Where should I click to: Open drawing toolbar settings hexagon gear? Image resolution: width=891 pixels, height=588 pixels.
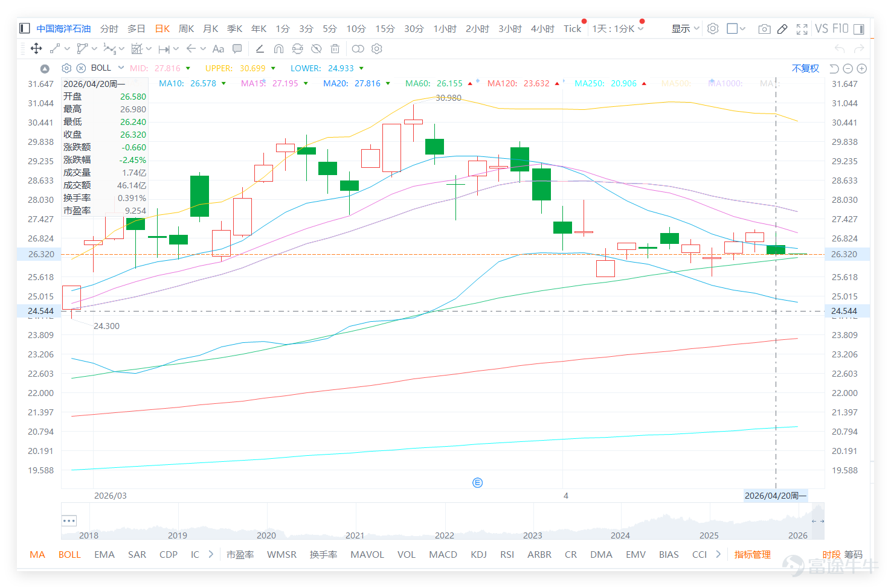coord(377,49)
